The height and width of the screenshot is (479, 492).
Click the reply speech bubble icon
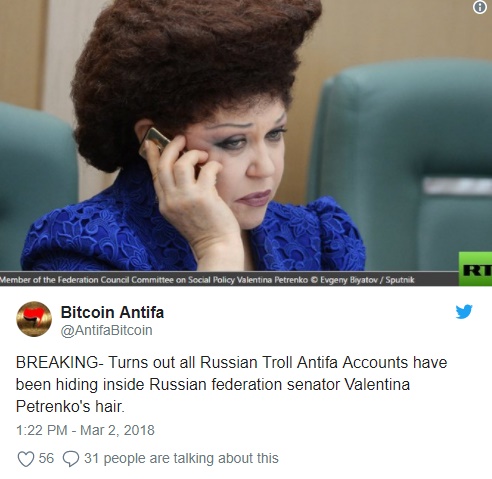pyautogui.click(x=71, y=459)
